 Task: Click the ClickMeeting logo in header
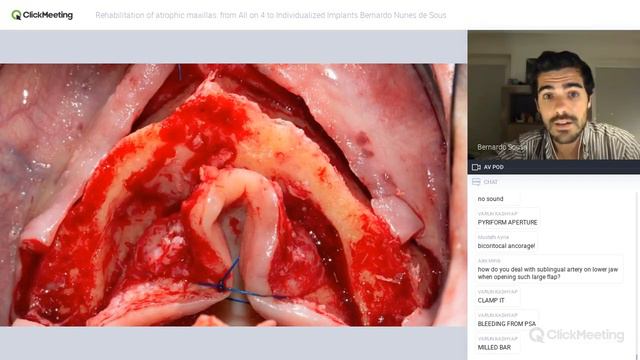click(42, 15)
